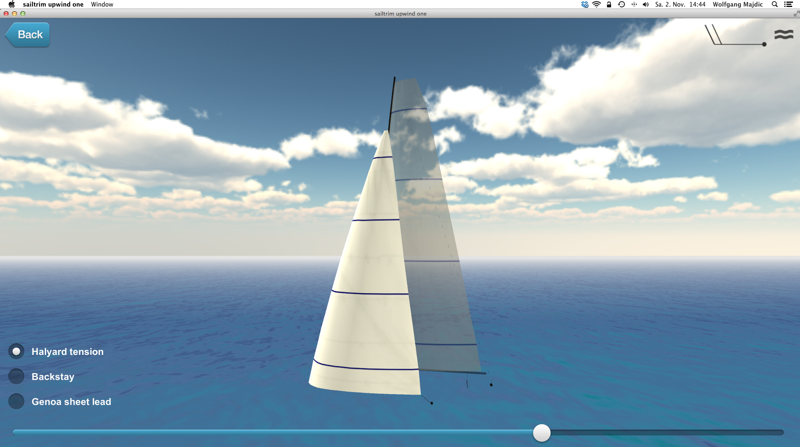Click the blue sync icon in menu bar
The height and width of the screenshot is (447, 800).
click(x=585, y=4)
